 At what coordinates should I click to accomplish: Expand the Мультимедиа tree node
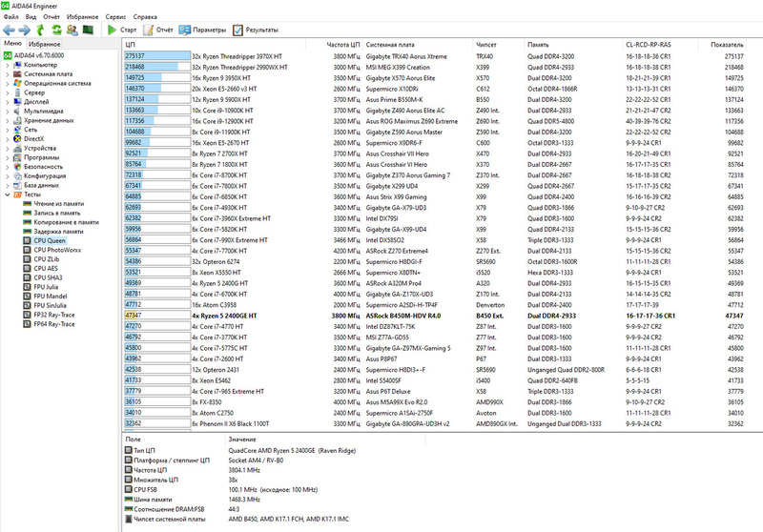pos(8,111)
